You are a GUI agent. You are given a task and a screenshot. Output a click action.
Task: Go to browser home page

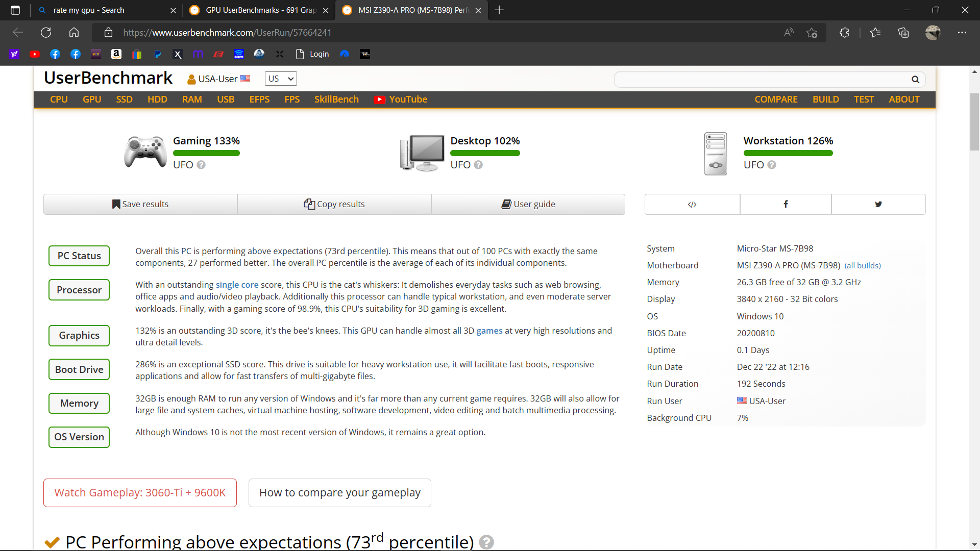[x=74, y=33]
